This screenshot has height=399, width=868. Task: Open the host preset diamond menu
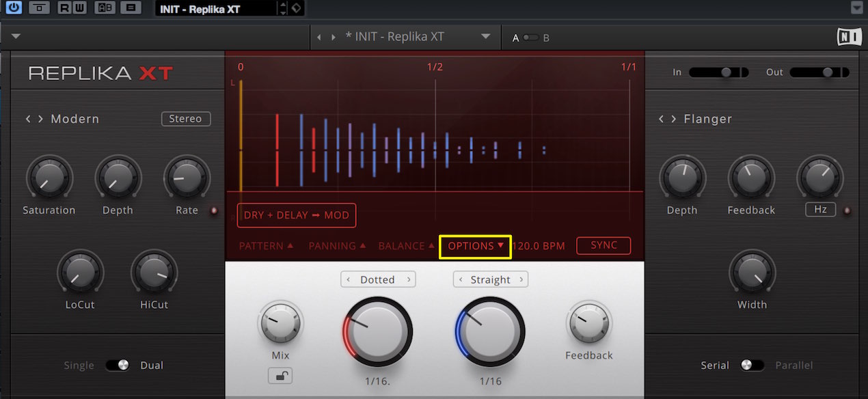click(x=296, y=8)
